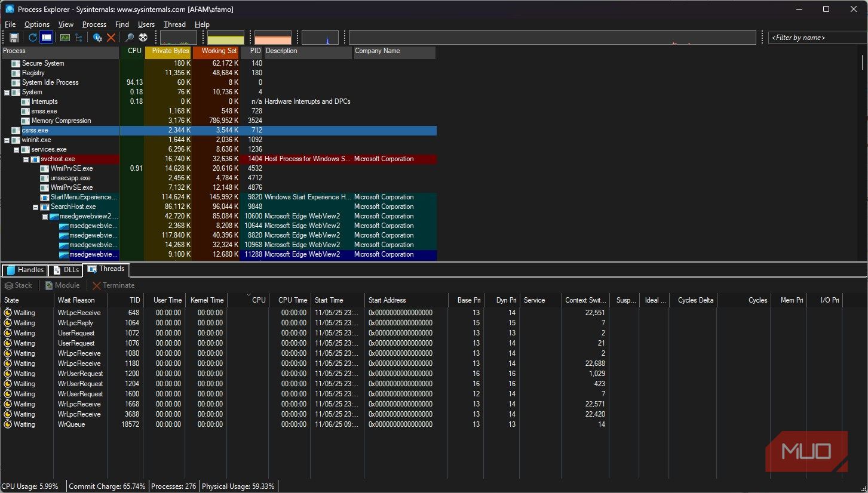Select the unsecapp.exe process row
This screenshot has width=868, height=493.
(x=219, y=178)
